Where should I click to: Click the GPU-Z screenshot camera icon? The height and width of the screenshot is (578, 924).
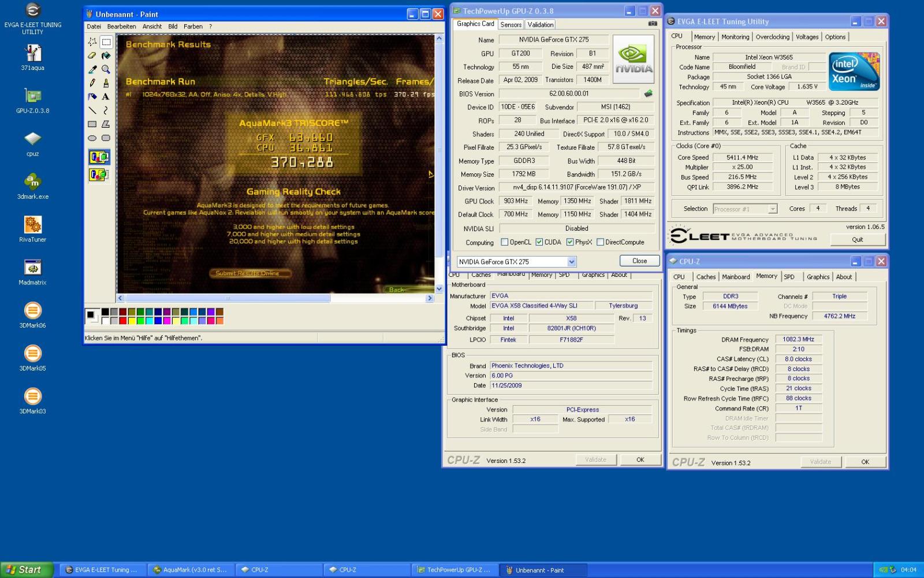(x=653, y=24)
